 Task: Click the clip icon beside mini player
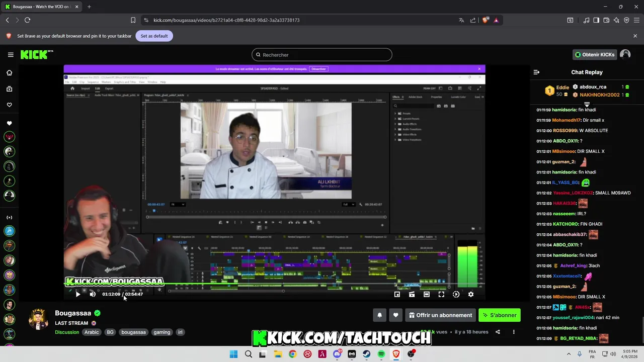412,294
